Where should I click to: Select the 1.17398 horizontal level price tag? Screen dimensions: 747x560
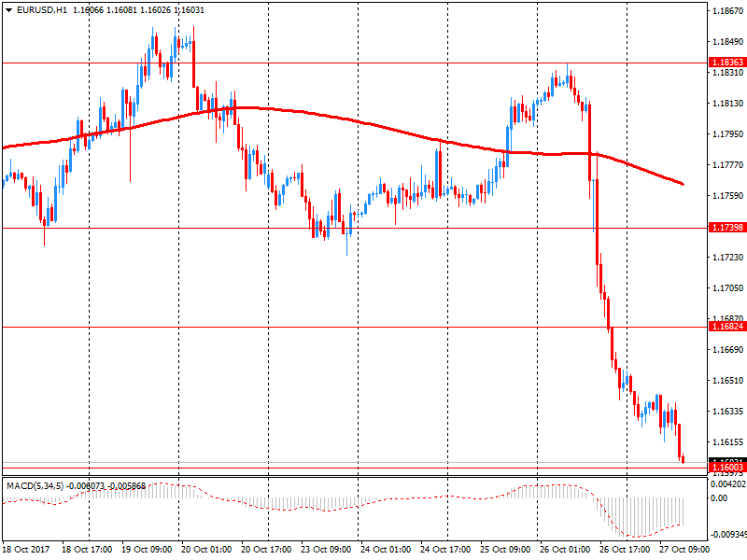[x=727, y=227]
